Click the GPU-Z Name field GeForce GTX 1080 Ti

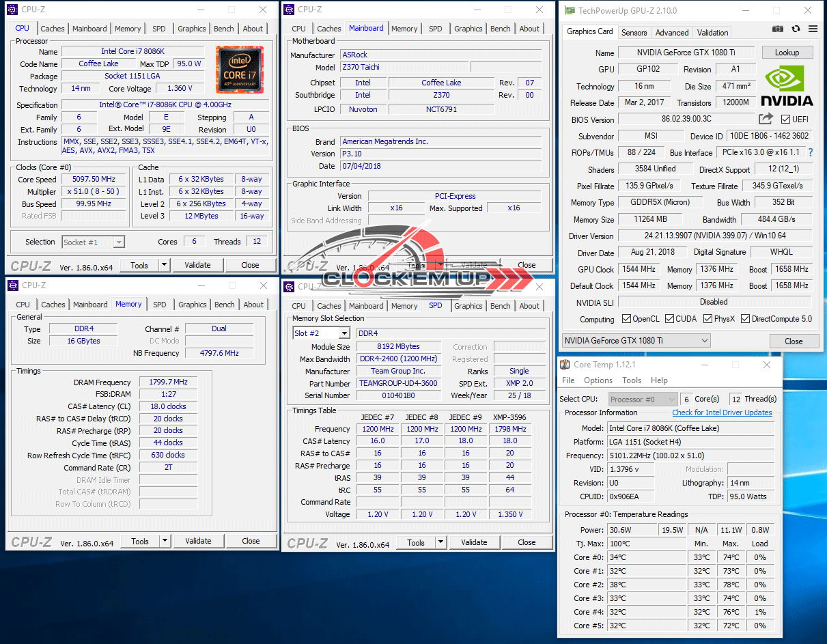(x=686, y=53)
